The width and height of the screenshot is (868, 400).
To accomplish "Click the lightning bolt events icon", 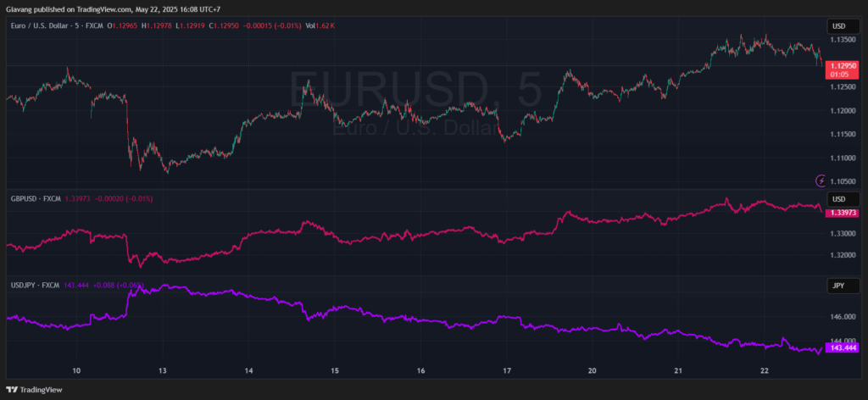I will pyautogui.click(x=821, y=180).
